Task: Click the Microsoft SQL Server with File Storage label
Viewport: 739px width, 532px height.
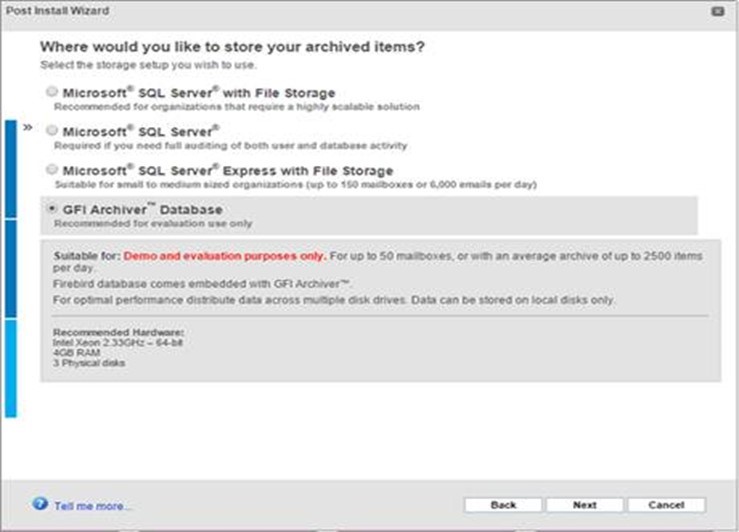Action: pyautogui.click(x=199, y=93)
